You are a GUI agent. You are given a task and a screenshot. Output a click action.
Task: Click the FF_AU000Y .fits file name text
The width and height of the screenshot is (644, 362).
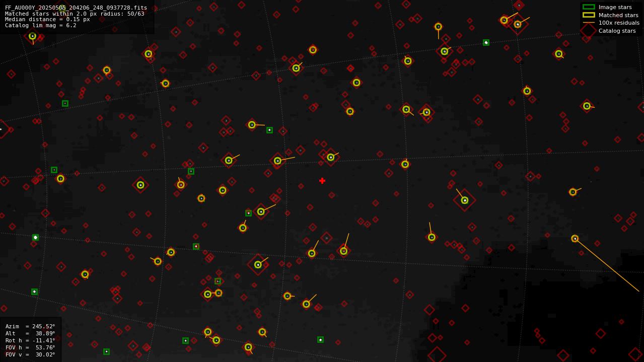[x=76, y=8]
